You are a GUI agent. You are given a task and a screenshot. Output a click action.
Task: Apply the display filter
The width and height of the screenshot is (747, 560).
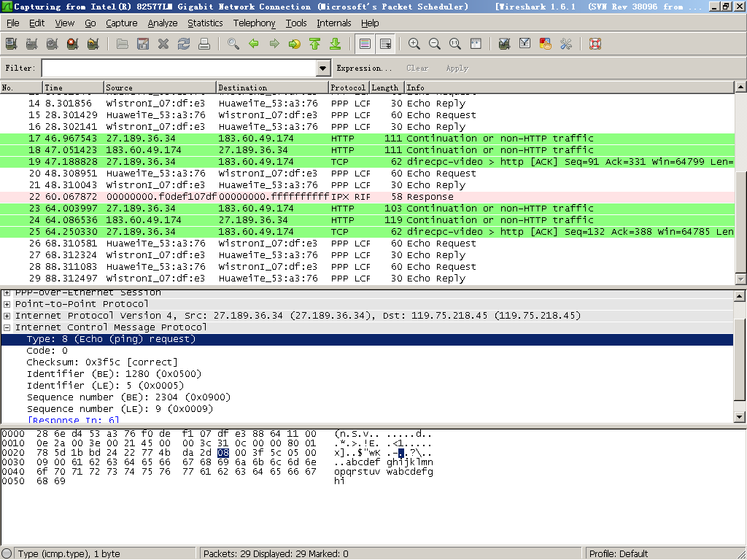pyautogui.click(x=457, y=68)
